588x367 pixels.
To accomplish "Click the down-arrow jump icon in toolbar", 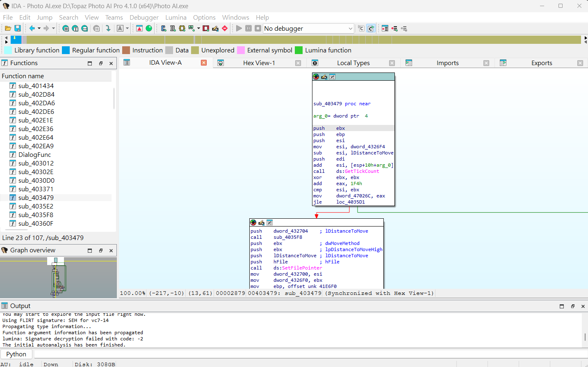I will click(108, 28).
